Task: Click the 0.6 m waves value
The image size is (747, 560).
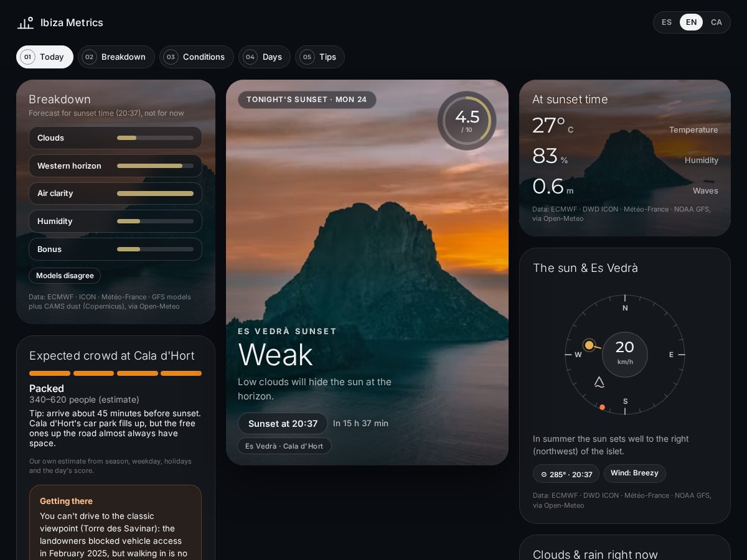Action: click(553, 187)
